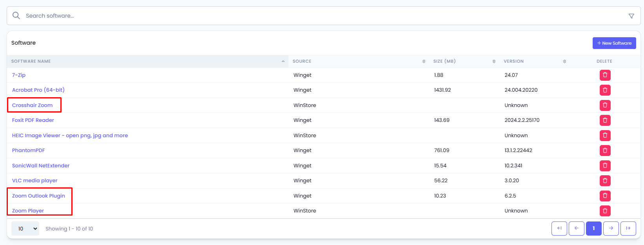644x245 pixels.
Task: Remove VLC media player via trash icon
Action: click(605, 181)
